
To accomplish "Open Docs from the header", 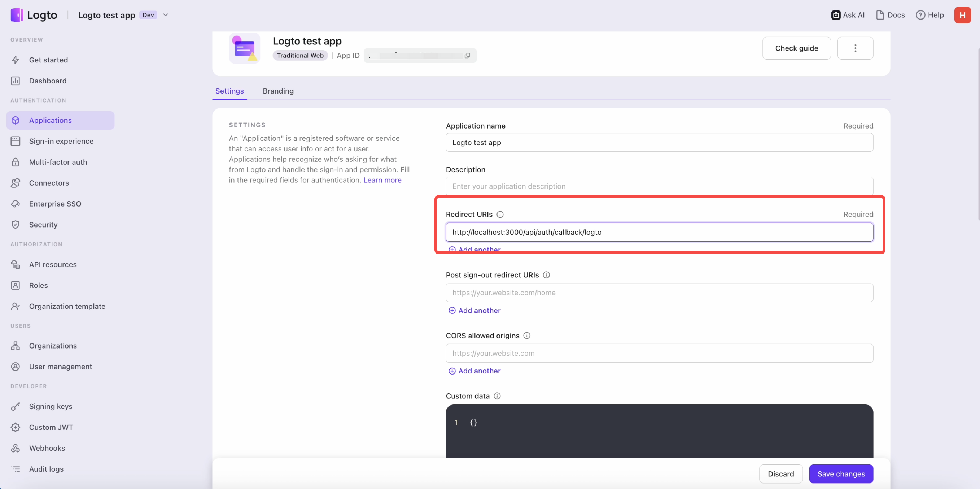I will (x=890, y=15).
